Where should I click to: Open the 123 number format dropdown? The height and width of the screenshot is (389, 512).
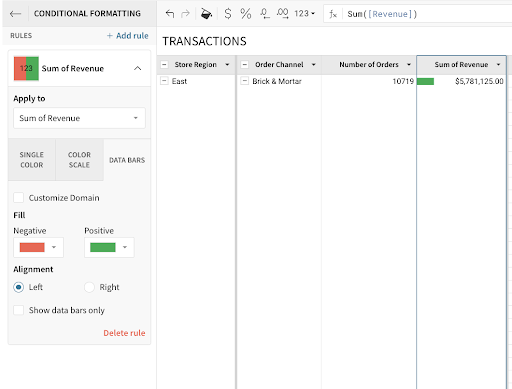tap(304, 14)
